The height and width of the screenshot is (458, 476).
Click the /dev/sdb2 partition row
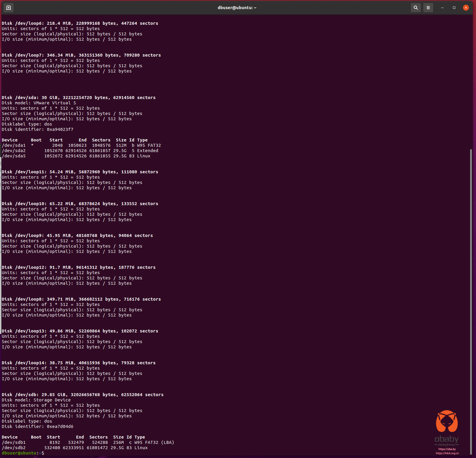click(75, 448)
